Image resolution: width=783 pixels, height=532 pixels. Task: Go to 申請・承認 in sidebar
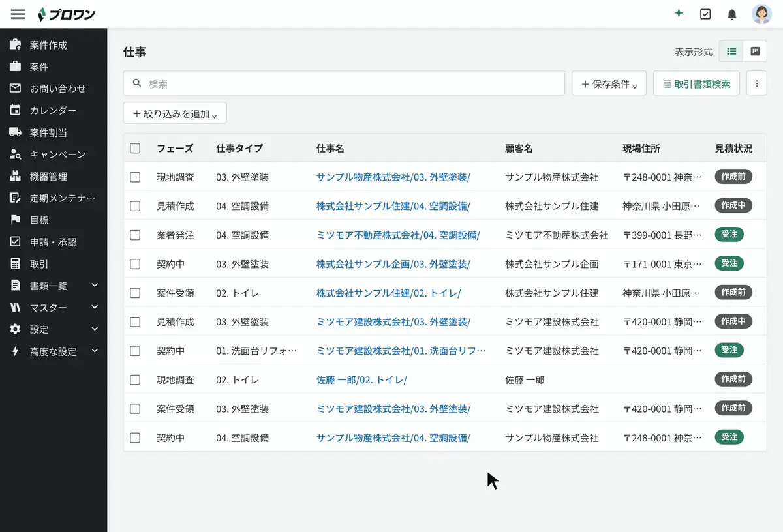pyautogui.click(x=53, y=242)
